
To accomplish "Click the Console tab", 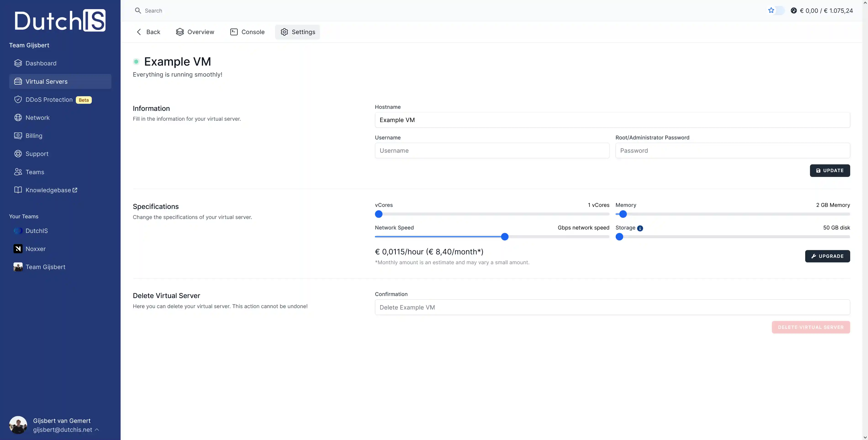I will pyautogui.click(x=247, y=32).
